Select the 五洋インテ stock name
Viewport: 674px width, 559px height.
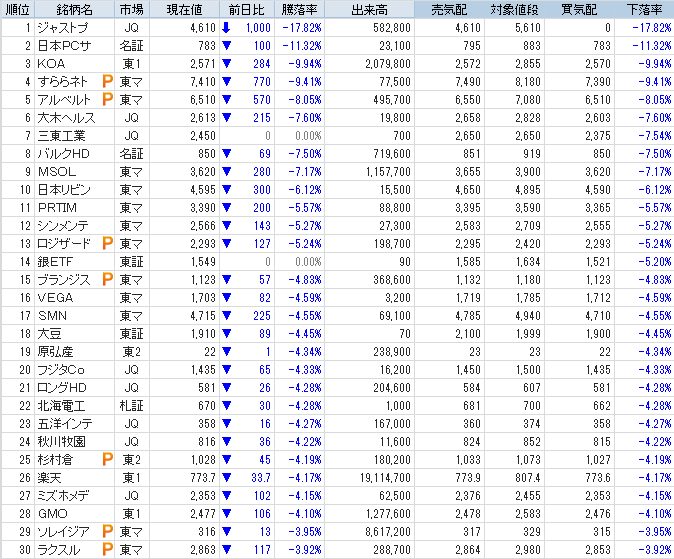(64, 424)
